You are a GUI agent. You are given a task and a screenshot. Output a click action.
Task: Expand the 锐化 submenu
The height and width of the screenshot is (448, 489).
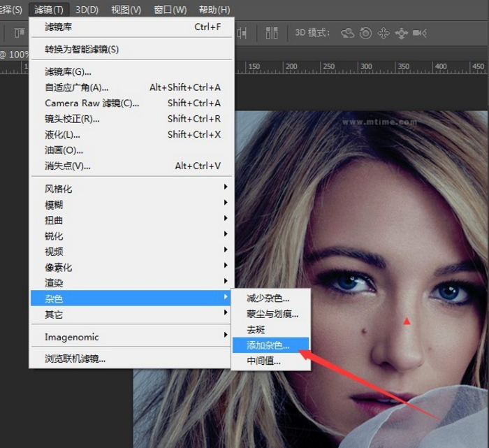(x=54, y=236)
